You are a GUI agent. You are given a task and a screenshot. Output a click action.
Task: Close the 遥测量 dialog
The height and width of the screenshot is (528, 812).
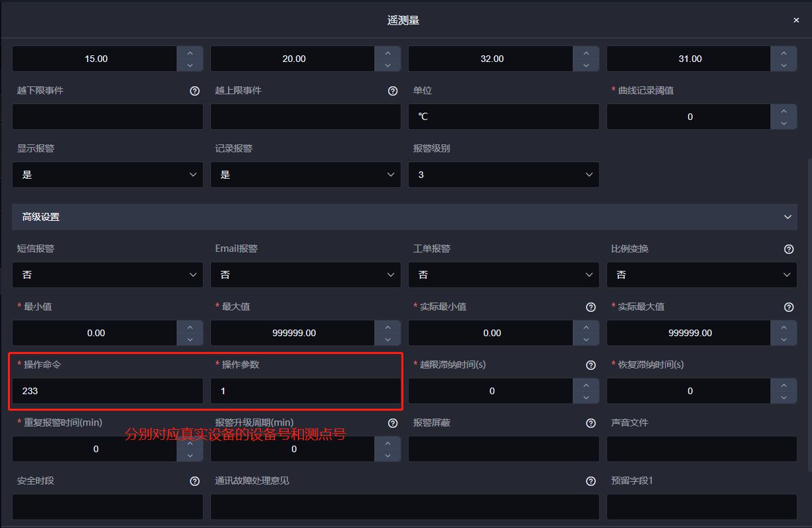796,20
